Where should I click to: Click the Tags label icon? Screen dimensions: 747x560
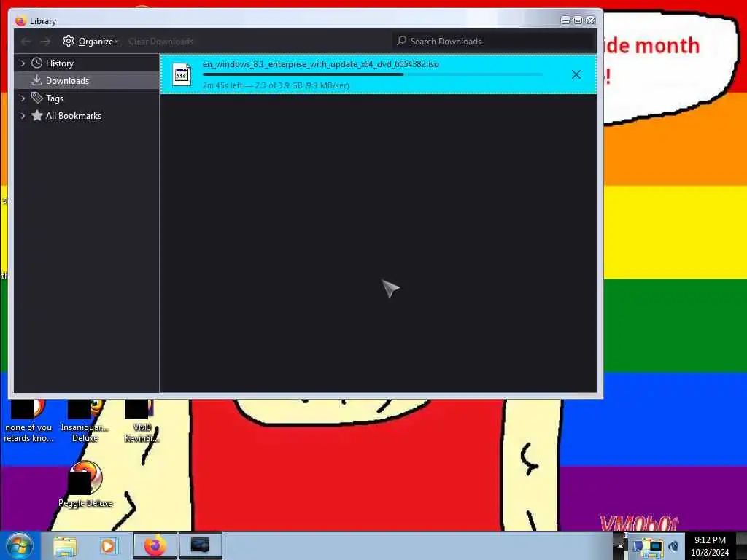pos(36,98)
